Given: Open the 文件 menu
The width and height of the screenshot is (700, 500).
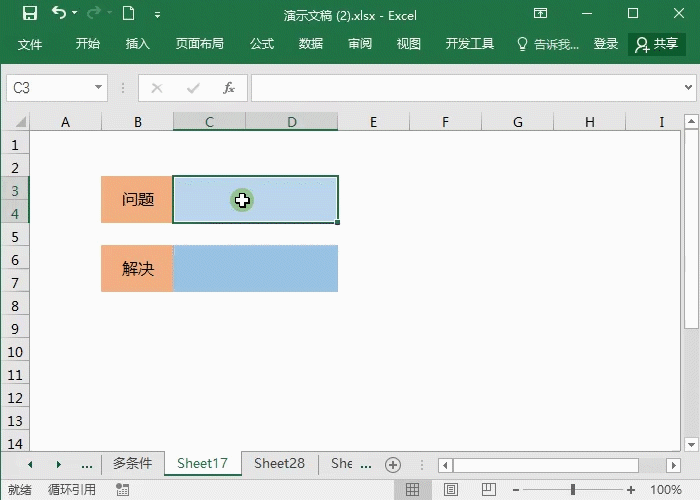Looking at the screenshot, I should click(30, 44).
